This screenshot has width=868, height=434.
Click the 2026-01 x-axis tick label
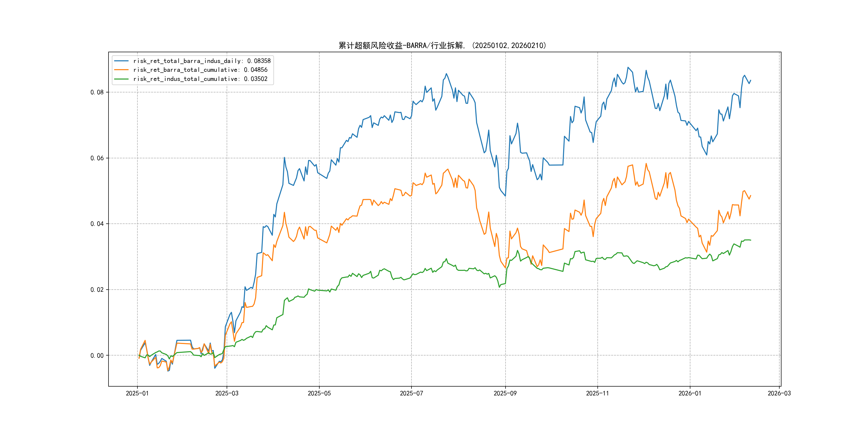[x=690, y=393]
